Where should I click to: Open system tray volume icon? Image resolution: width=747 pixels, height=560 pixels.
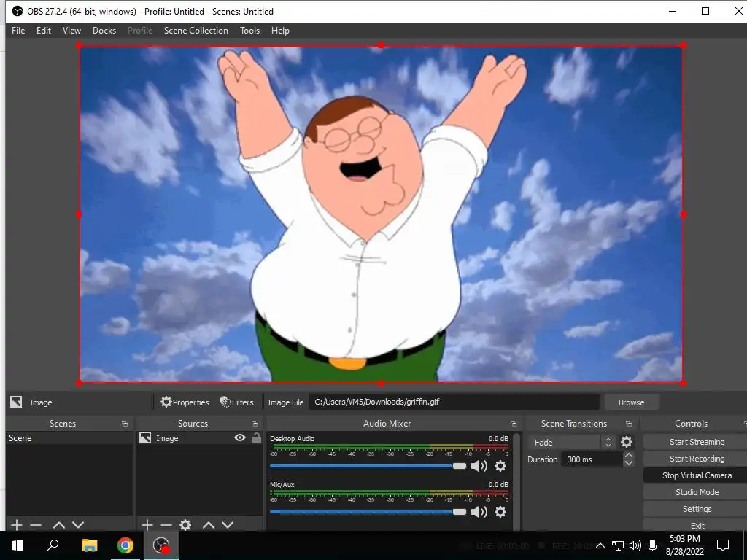(635, 545)
